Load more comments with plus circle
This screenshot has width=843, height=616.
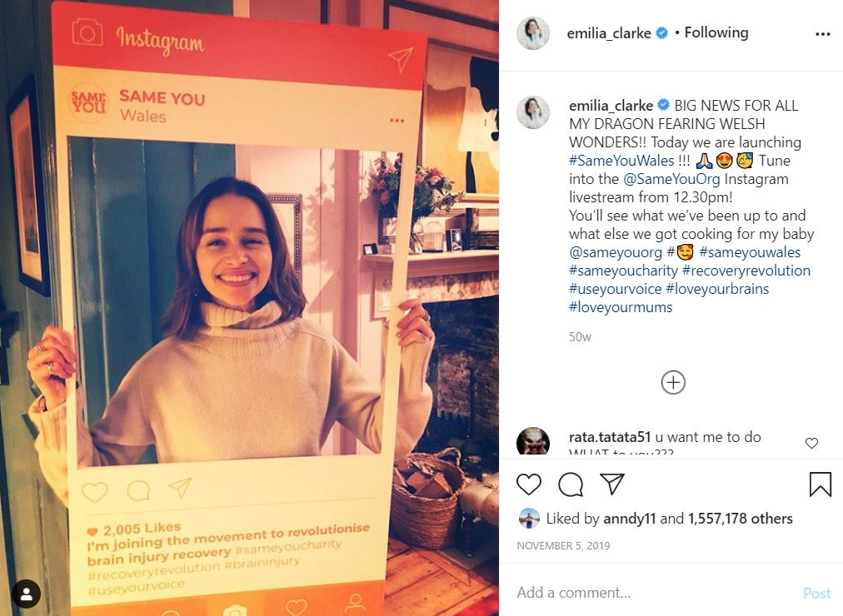[x=673, y=382]
